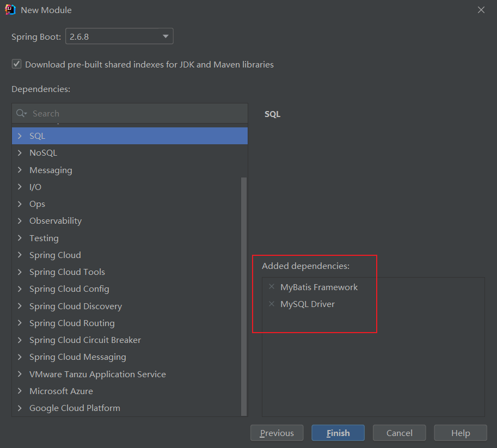This screenshot has height=448, width=497.
Task: Remove MyBatis Framework with its X icon
Action: 272,287
